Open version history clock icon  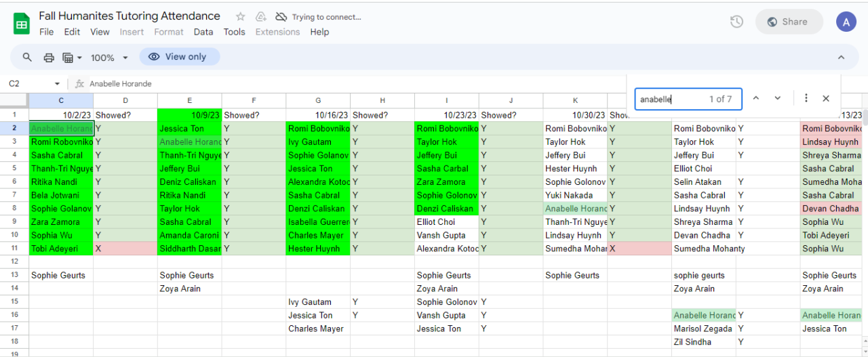pyautogui.click(x=736, y=22)
